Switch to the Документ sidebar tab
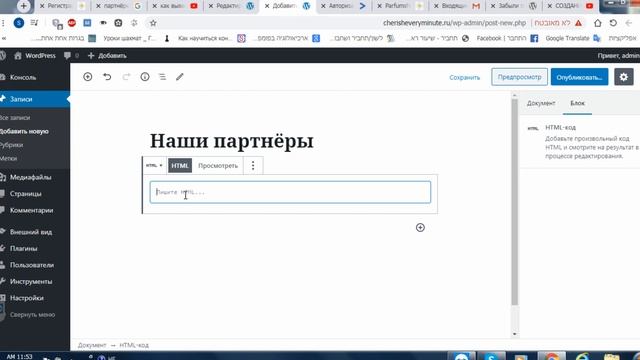The image size is (640, 360). click(541, 103)
